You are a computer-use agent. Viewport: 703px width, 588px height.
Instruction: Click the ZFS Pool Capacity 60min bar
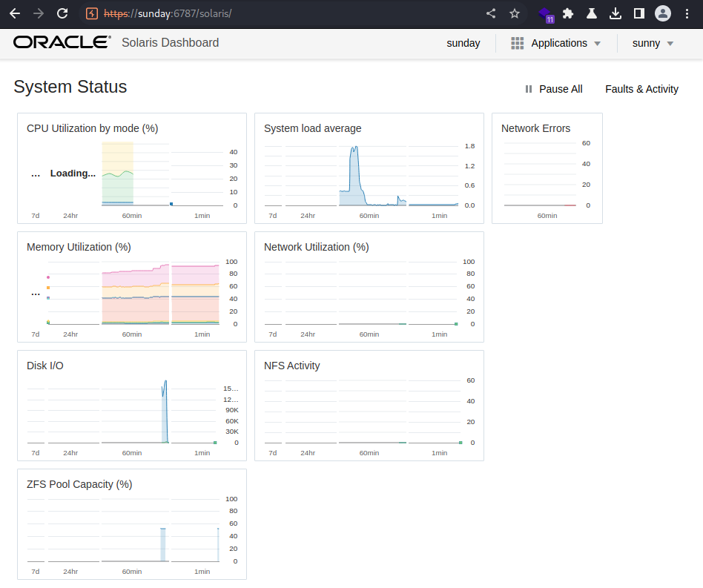coord(162,544)
